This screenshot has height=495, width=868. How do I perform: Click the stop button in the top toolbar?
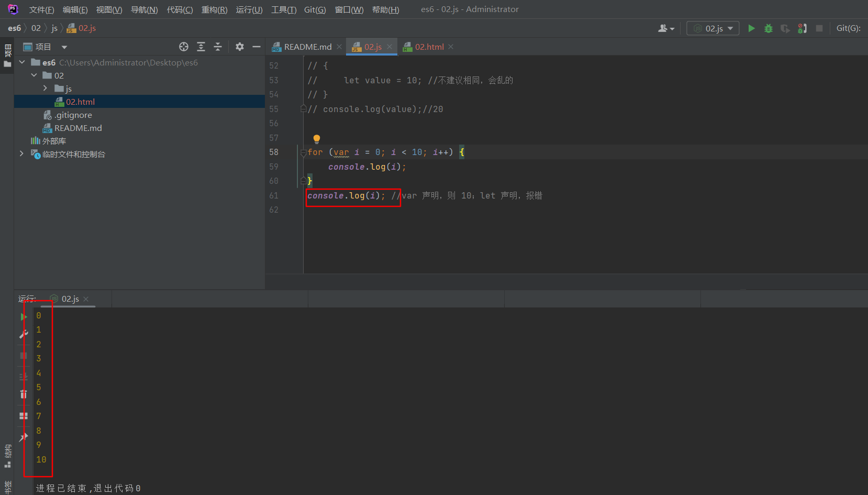coord(819,28)
